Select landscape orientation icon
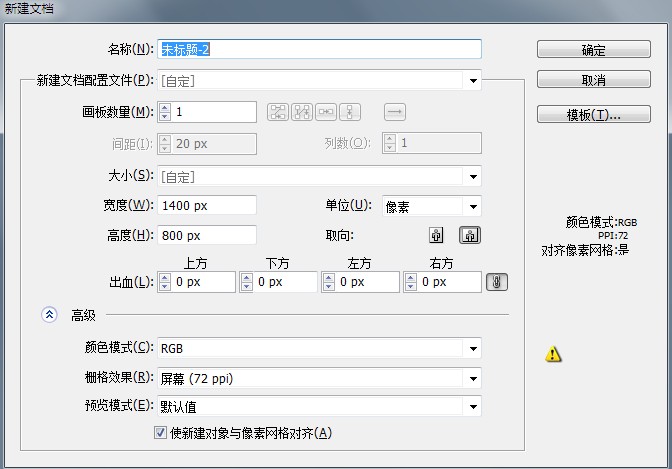Image resolution: width=672 pixels, height=469 pixels. 469,236
